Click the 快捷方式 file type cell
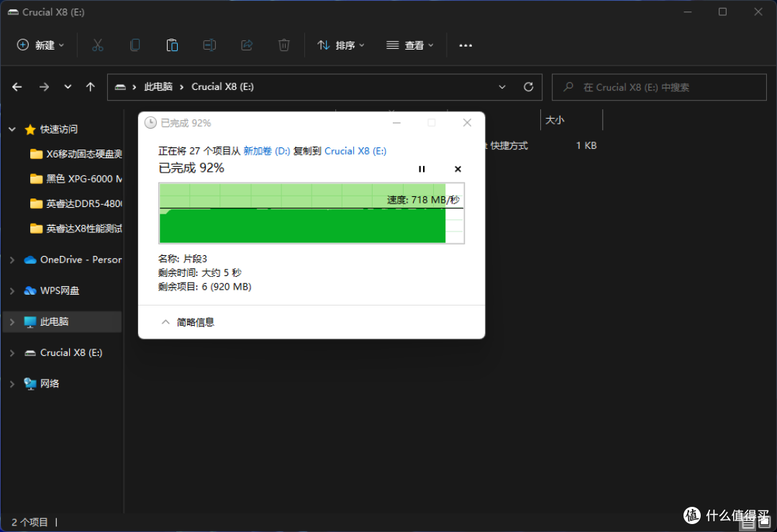The width and height of the screenshot is (777, 532). [x=509, y=146]
